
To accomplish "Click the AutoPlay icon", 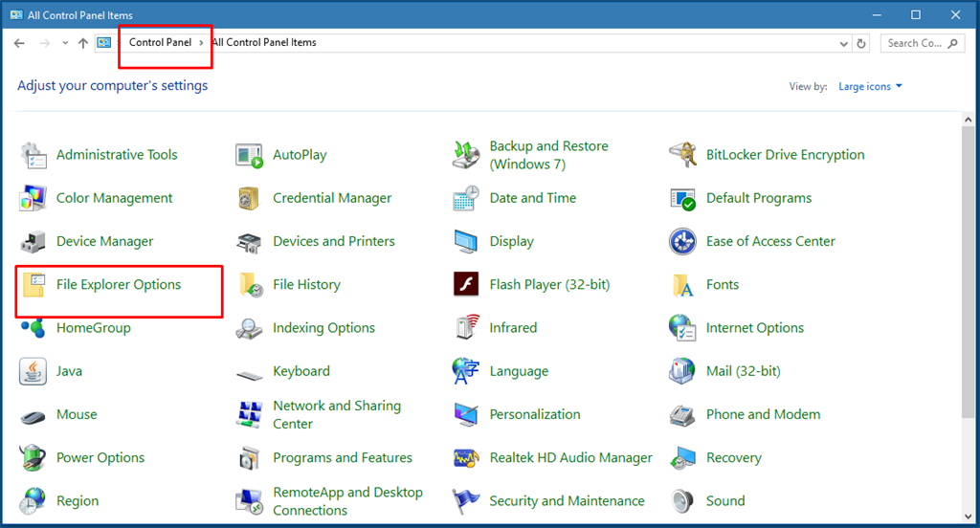I will click(250, 155).
